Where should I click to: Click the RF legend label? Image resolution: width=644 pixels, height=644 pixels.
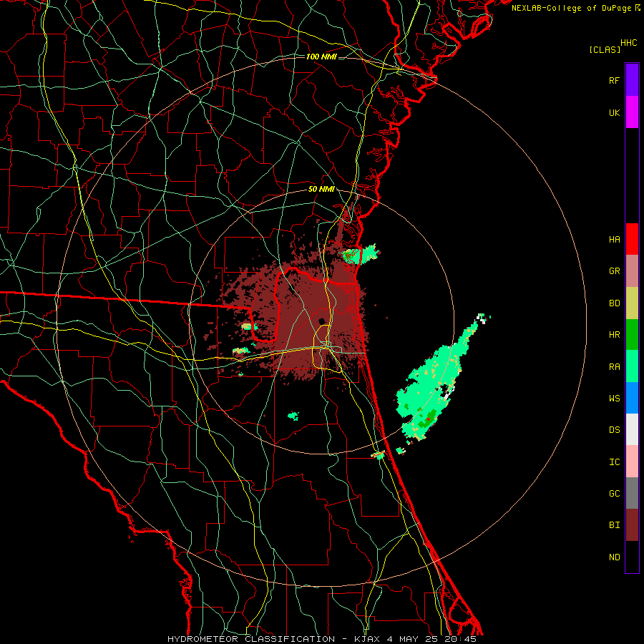pyautogui.click(x=614, y=80)
